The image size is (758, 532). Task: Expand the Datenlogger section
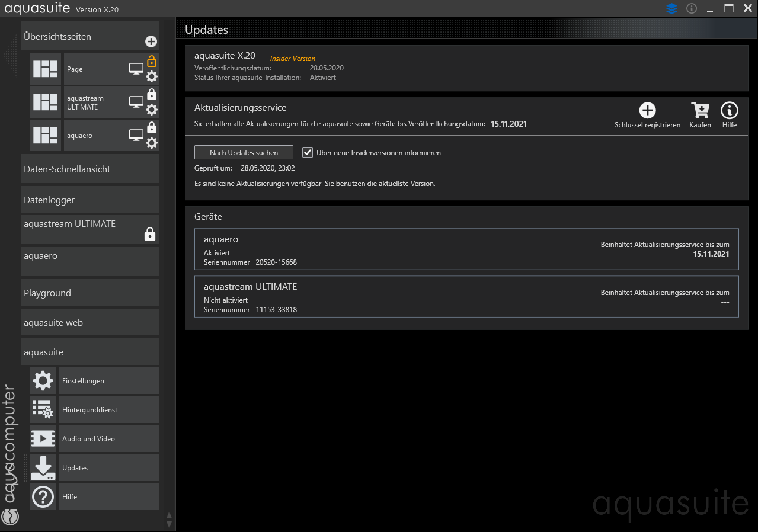pyautogui.click(x=90, y=200)
